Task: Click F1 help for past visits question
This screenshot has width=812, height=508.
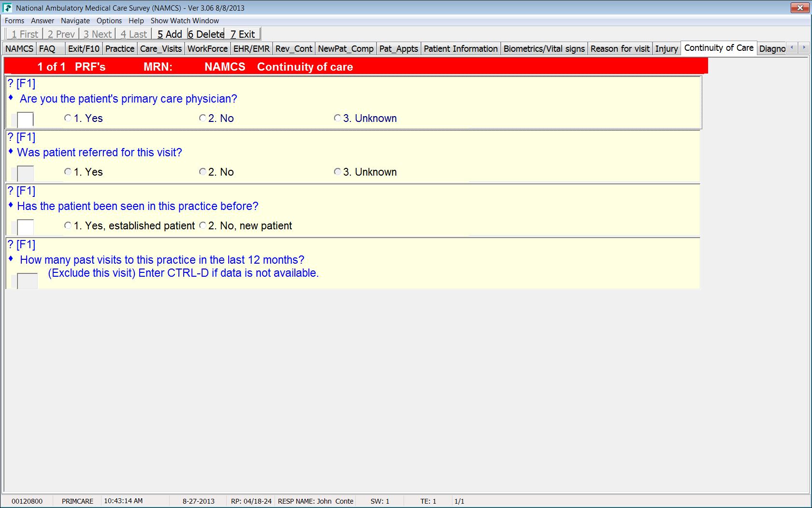Action: (x=22, y=245)
